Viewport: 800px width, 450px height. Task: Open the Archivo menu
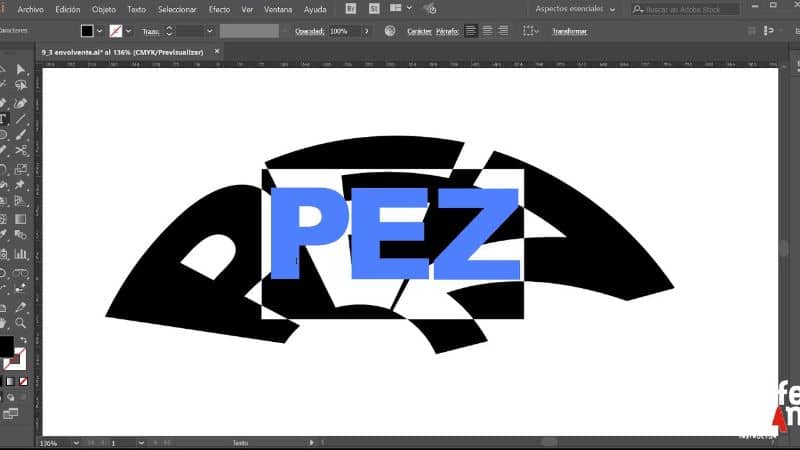pos(30,9)
